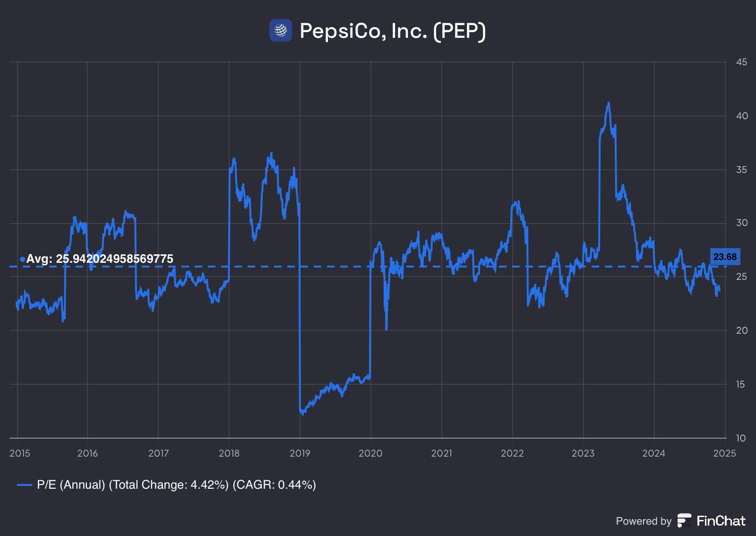
Task: Click the 2023 P/E peak near 41
Action: pyautogui.click(x=608, y=103)
